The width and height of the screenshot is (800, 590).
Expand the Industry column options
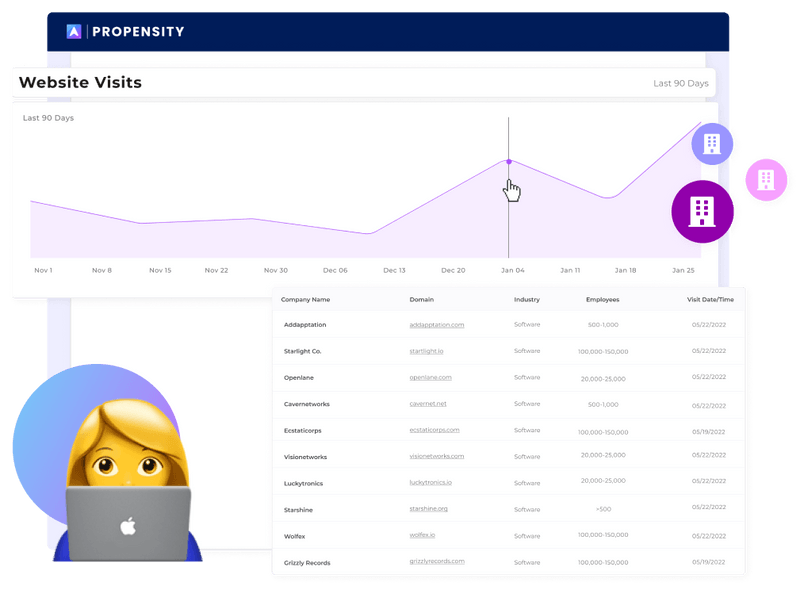(x=524, y=298)
